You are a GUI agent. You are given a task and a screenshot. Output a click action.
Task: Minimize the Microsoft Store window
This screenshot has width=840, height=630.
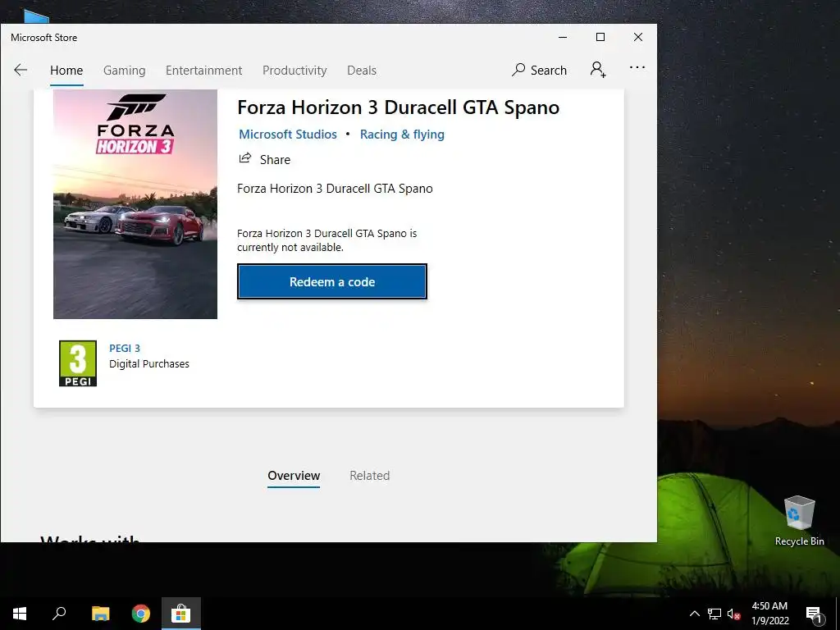(563, 37)
